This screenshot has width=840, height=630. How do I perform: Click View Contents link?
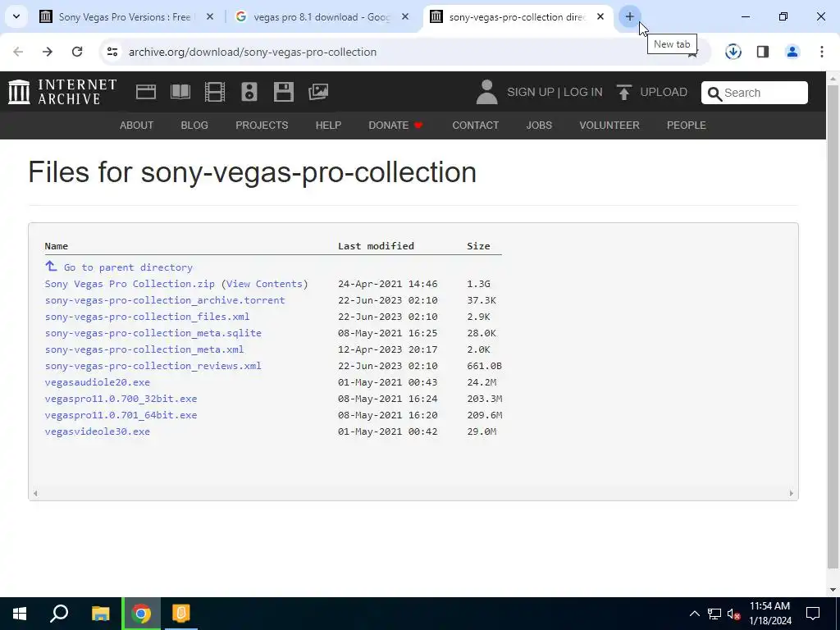click(x=265, y=284)
